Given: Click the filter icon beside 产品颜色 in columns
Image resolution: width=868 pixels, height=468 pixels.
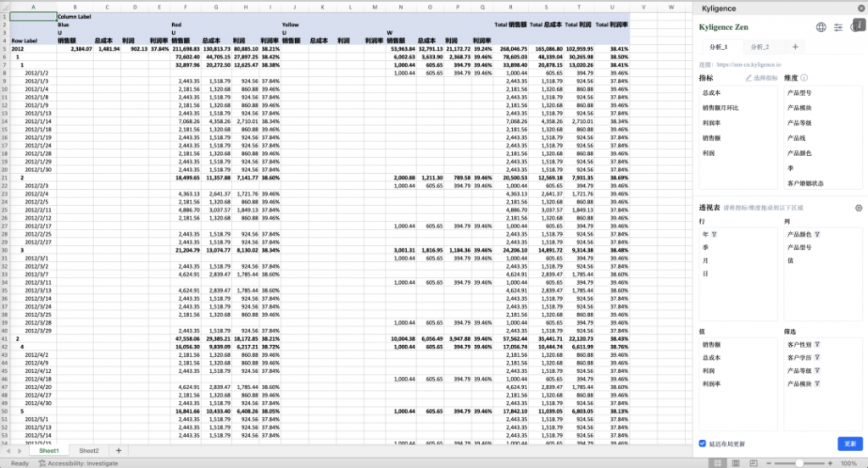Looking at the screenshot, I should (818, 235).
